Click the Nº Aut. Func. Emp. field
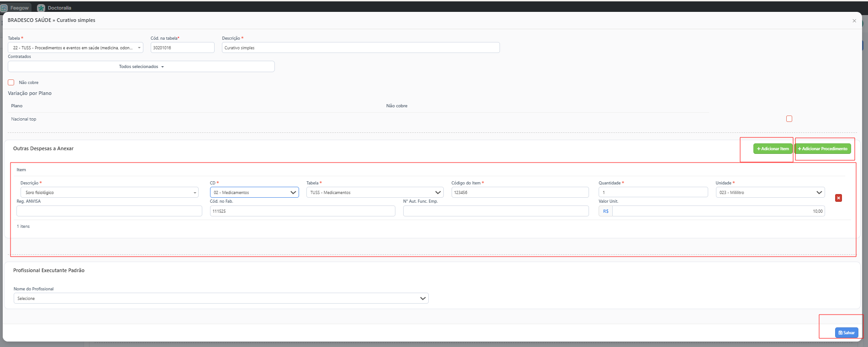 [496, 211]
